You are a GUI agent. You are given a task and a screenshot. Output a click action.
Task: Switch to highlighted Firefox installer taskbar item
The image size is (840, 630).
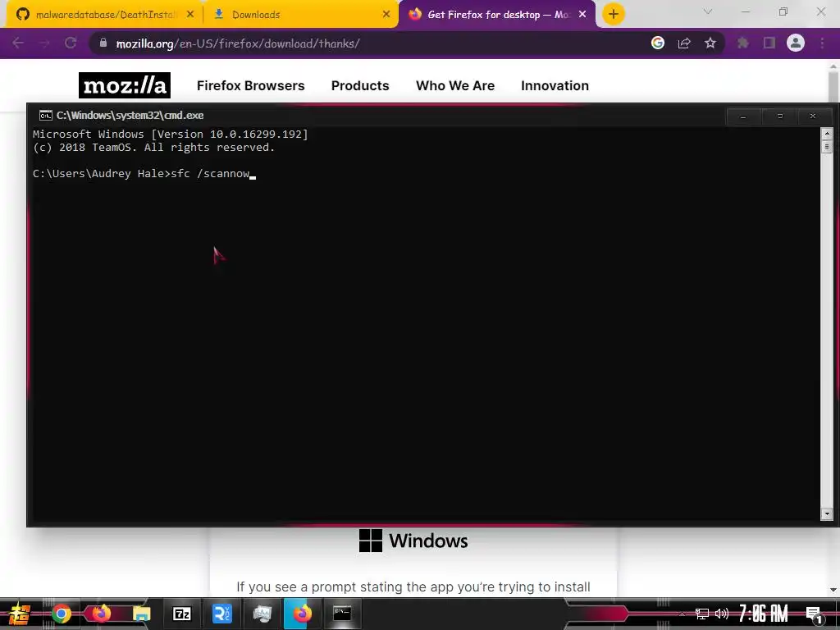coord(302,614)
